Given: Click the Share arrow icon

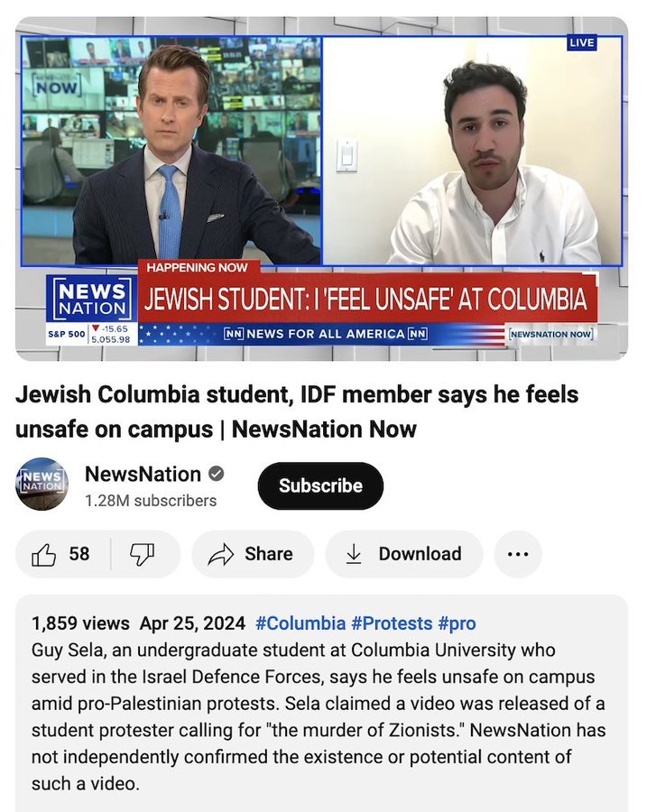Looking at the screenshot, I should pos(221,554).
